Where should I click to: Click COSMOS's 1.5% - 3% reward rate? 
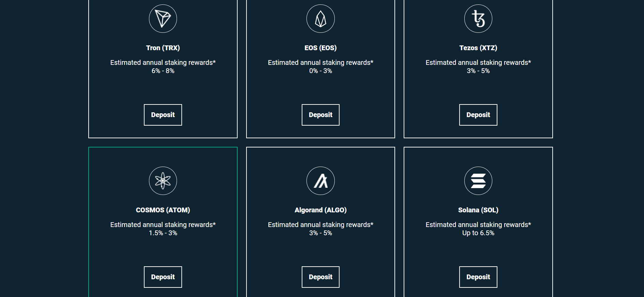click(163, 233)
